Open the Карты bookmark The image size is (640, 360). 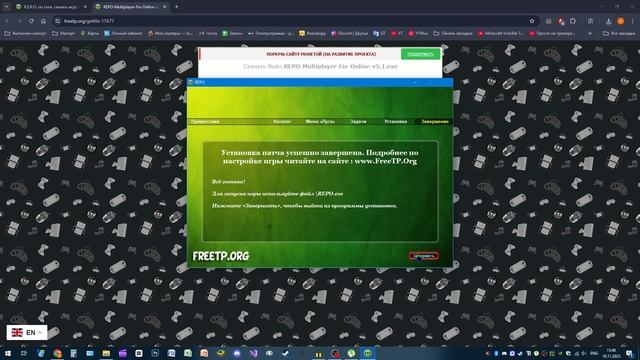click(x=89, y=33)
